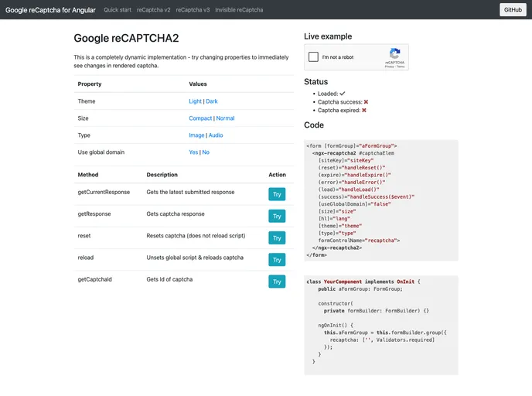
Task: Open the Quick start nav item
Action: click(118, 10)
